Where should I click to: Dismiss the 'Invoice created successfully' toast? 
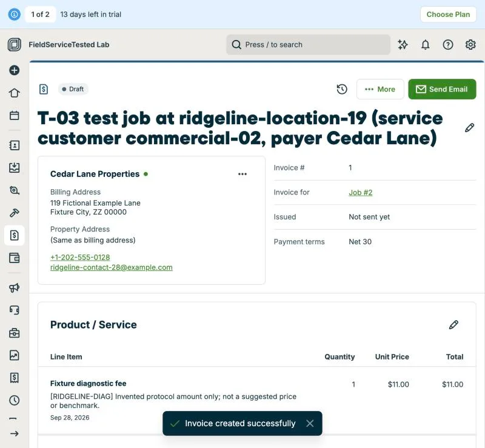(310, 423)
